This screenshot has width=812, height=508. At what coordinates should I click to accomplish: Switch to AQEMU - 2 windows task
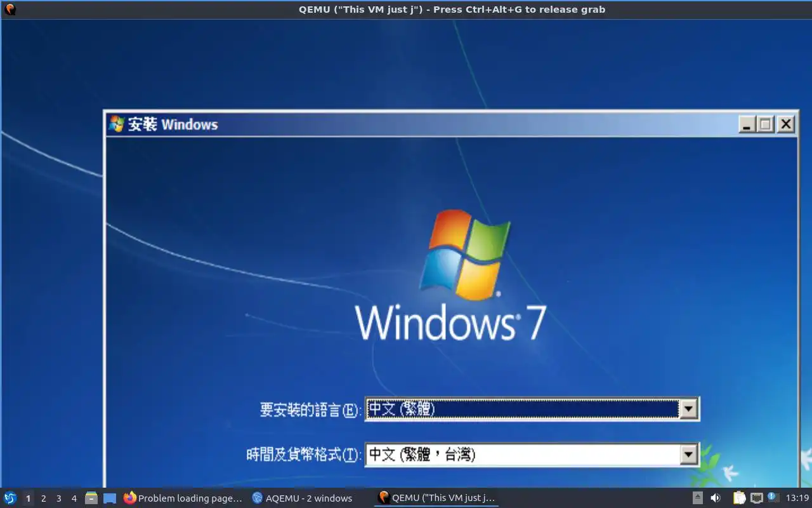[310, 498]
